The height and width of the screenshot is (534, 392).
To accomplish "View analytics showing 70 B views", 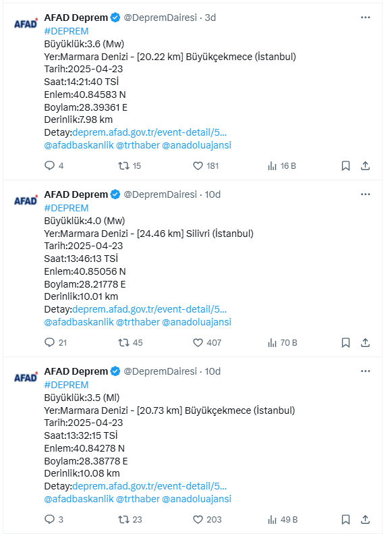I will point(283,342).
